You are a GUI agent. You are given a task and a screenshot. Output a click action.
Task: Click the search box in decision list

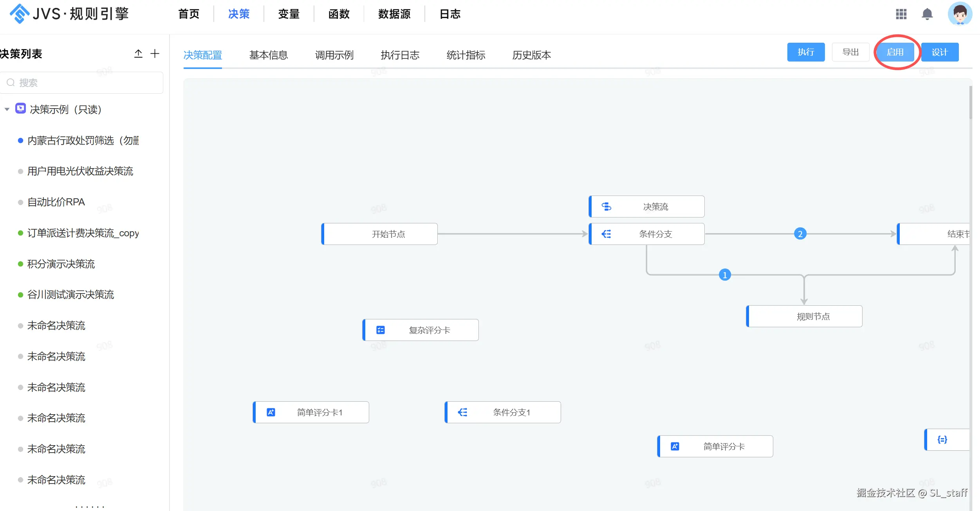click(x=82, y=83)
